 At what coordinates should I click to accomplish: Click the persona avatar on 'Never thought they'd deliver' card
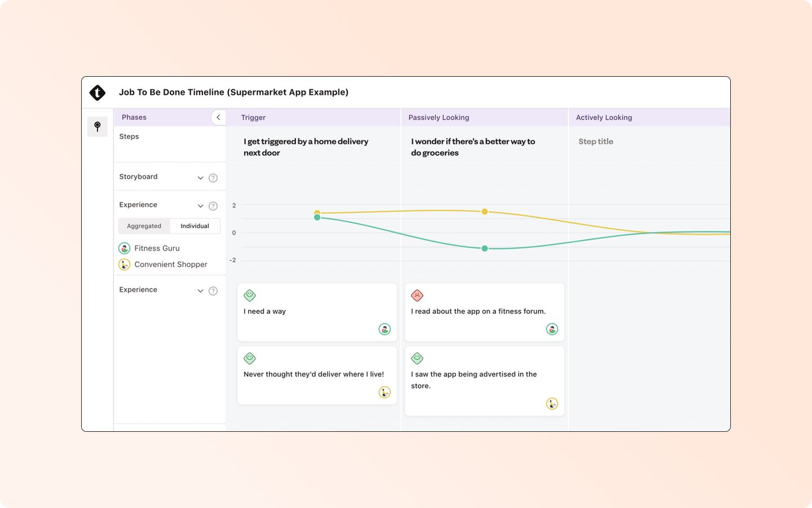coord(385,392)
